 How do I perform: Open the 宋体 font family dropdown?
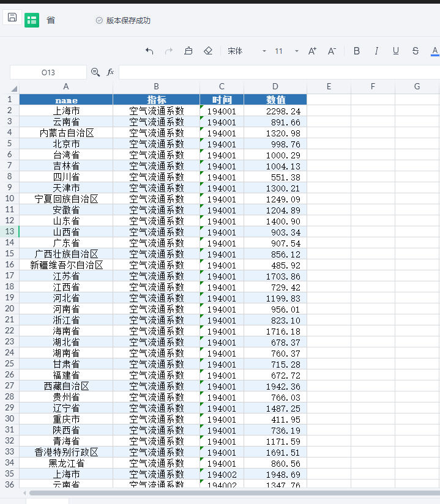(x=247, y=51)
